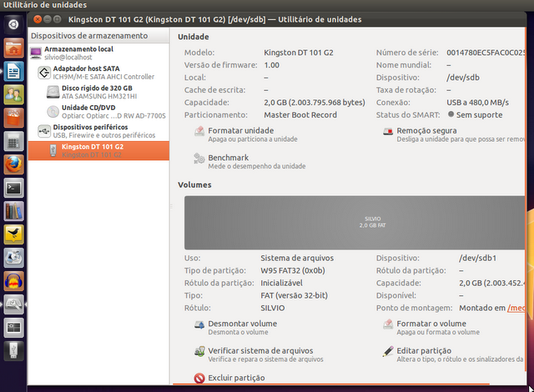
Task: Click the Verificar sistema de arquivos icon
Action: point(199,354)
